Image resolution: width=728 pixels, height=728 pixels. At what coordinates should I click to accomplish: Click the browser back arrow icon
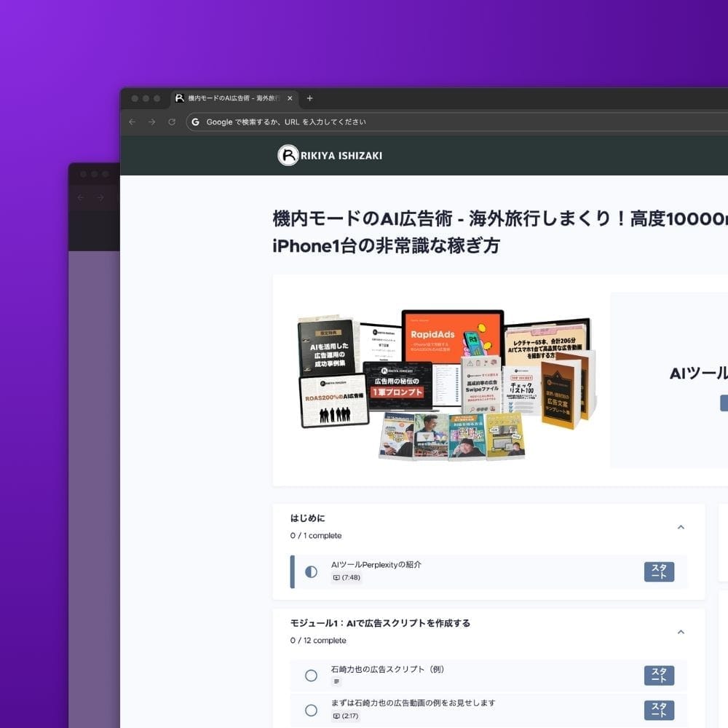click(132, 122)
